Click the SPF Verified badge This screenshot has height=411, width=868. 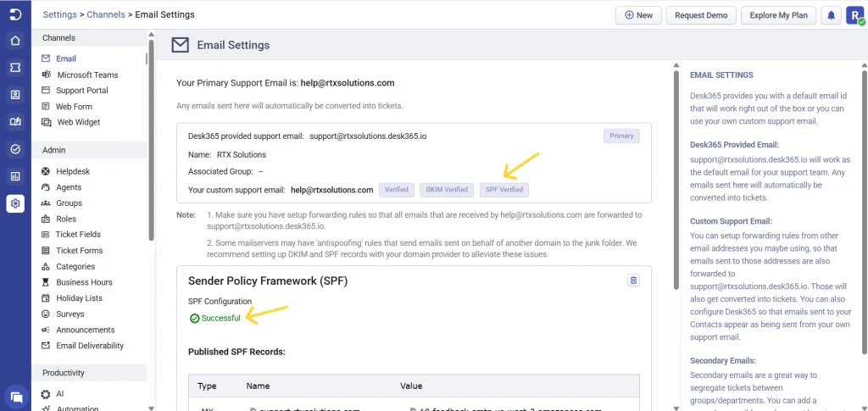(x=504, y=190)
